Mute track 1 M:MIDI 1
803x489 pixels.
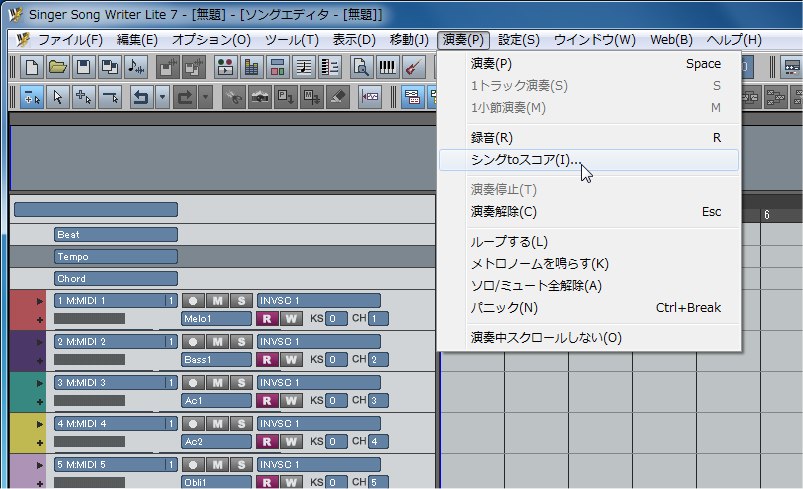click(218, 301)
